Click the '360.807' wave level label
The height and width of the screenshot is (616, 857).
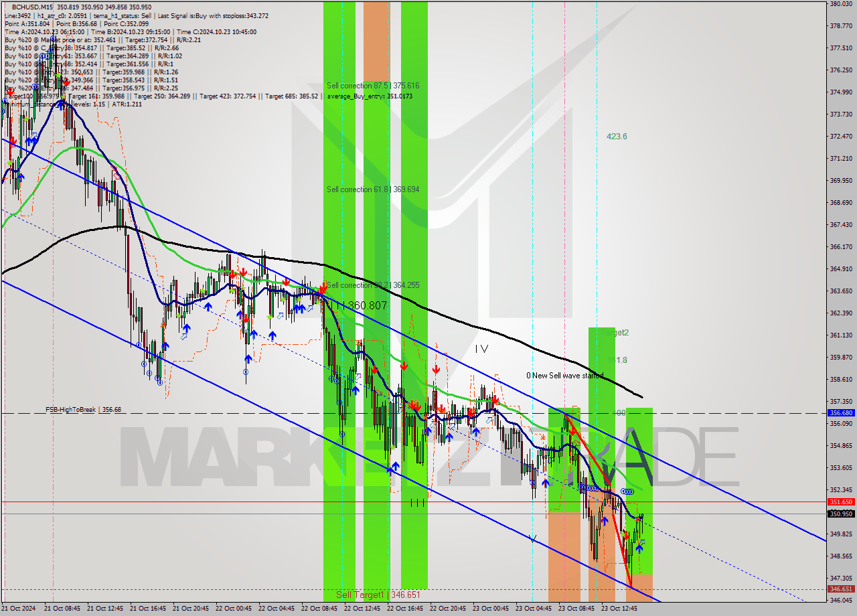click(368, 305)
